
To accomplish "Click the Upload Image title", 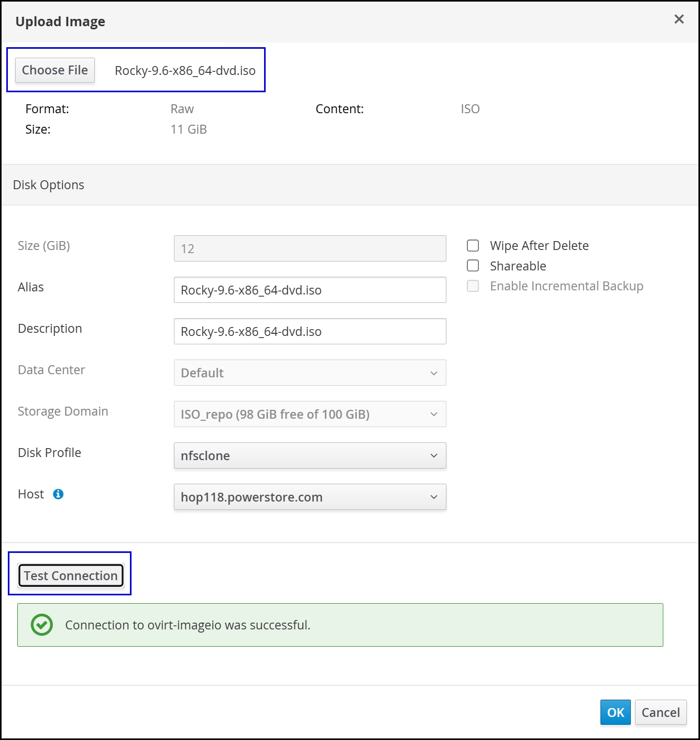I will tap(60, 21).
